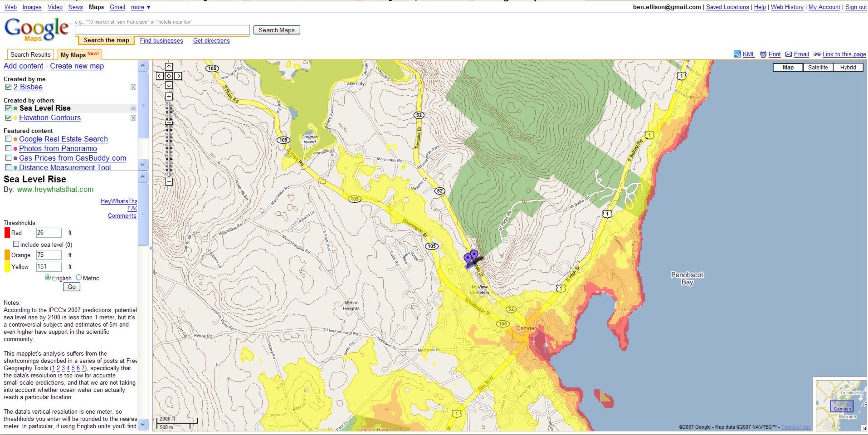This screenshot has height=435, width=868.
Task: Open the Add content link
Action: click(24, 66)
